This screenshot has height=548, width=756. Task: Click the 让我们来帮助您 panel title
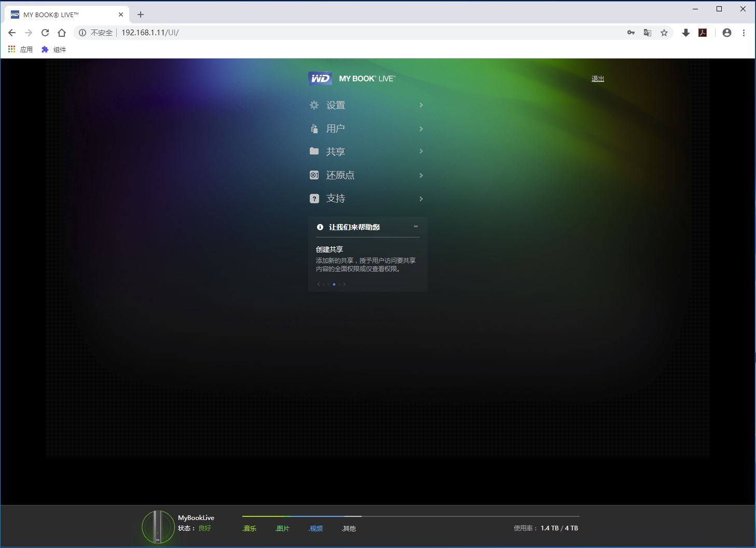354,227
